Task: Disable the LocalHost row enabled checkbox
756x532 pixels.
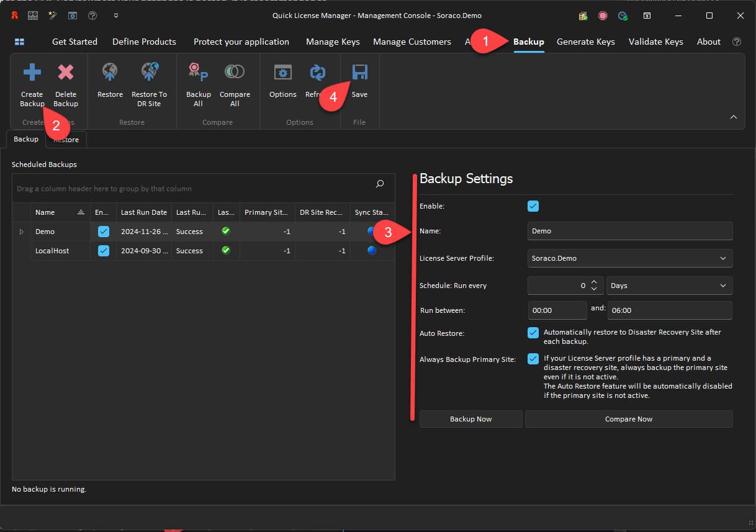Action: pos(104,251)
